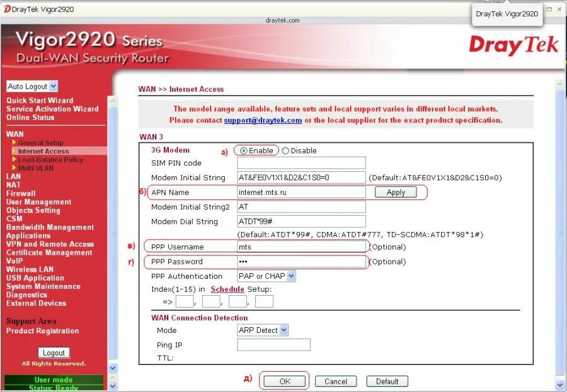Open the Auto Logout dropdown
567x392 pixels.
(x=32, y=86)
